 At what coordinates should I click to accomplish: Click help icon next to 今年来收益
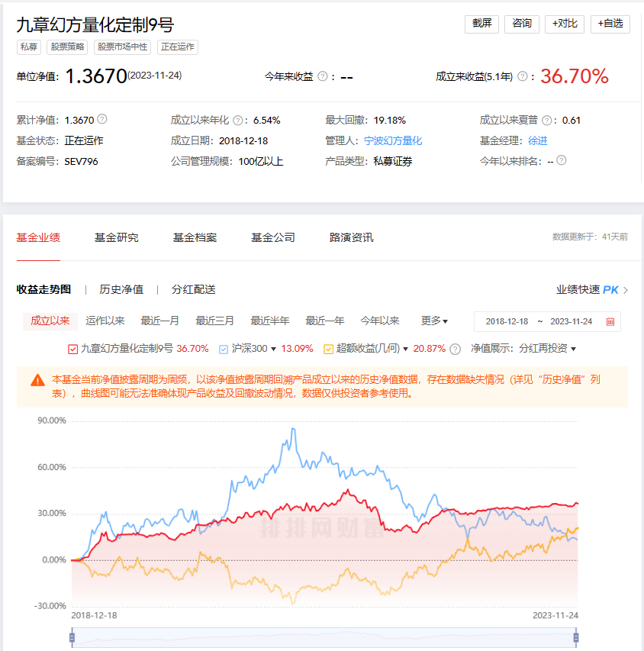(322, 76)
